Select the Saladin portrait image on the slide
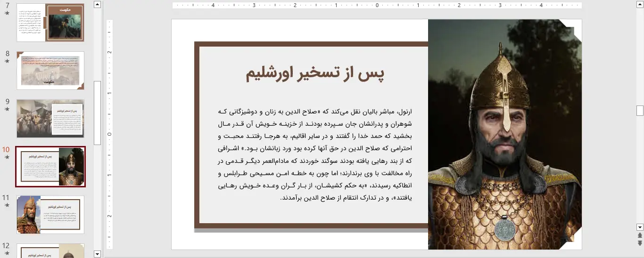Screen dimensions: 644x258 [505, 134]
